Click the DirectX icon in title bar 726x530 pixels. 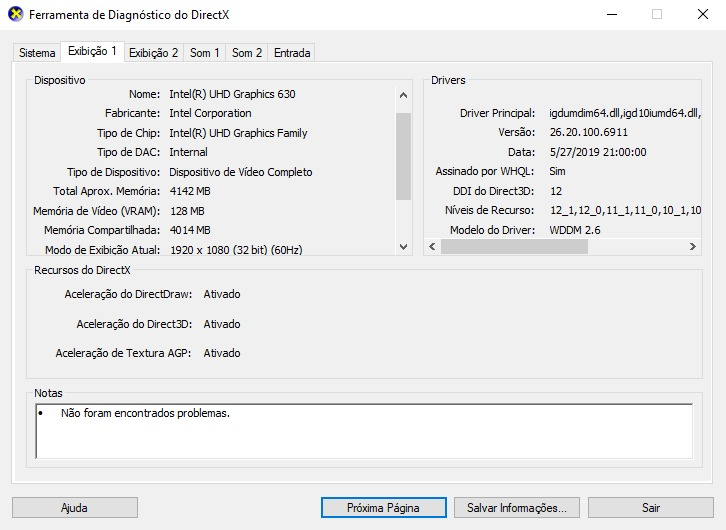click(x=15, y=14)
